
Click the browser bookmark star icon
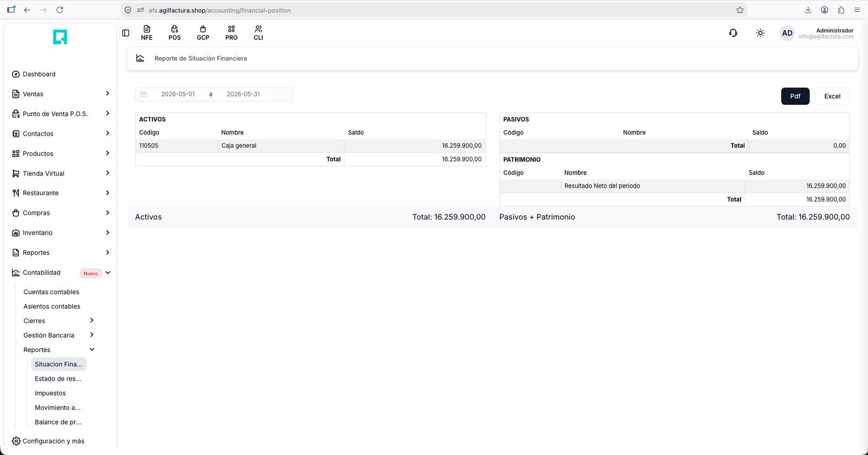[x=740, y=10]
